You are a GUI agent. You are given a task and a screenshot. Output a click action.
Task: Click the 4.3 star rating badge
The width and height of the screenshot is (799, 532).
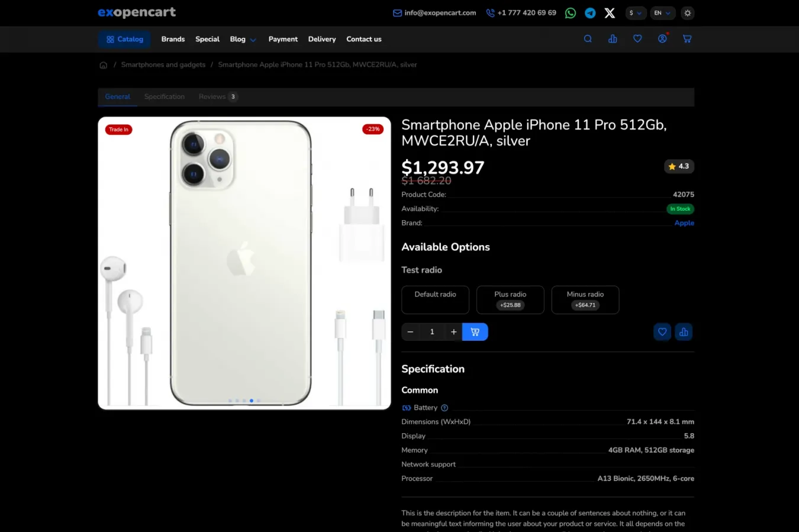tap(679, 167)
